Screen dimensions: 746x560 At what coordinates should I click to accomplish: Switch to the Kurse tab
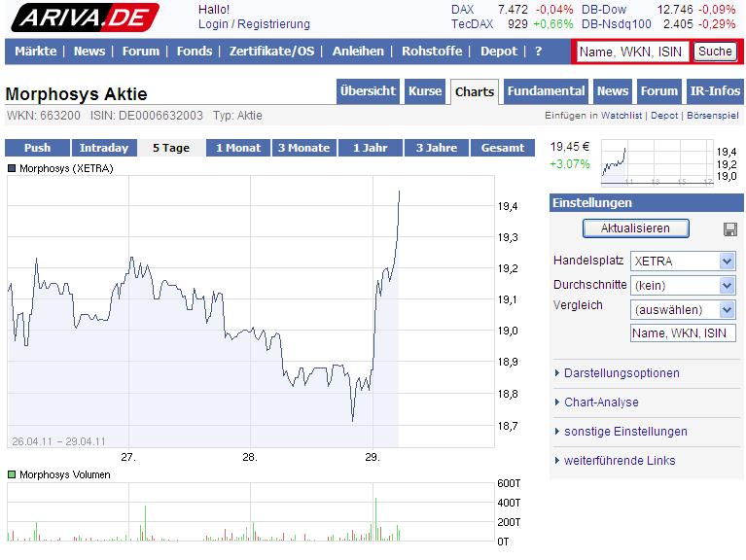pos(425,91)
